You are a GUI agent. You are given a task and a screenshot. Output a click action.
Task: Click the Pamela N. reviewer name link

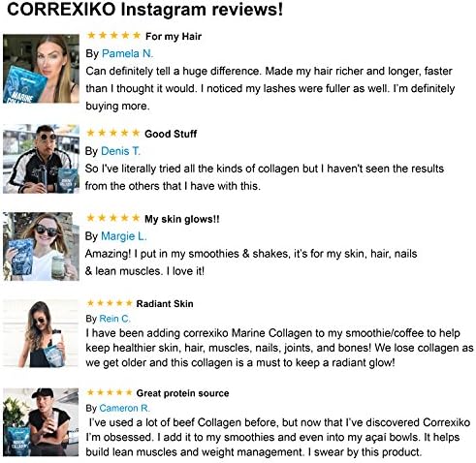127,53
